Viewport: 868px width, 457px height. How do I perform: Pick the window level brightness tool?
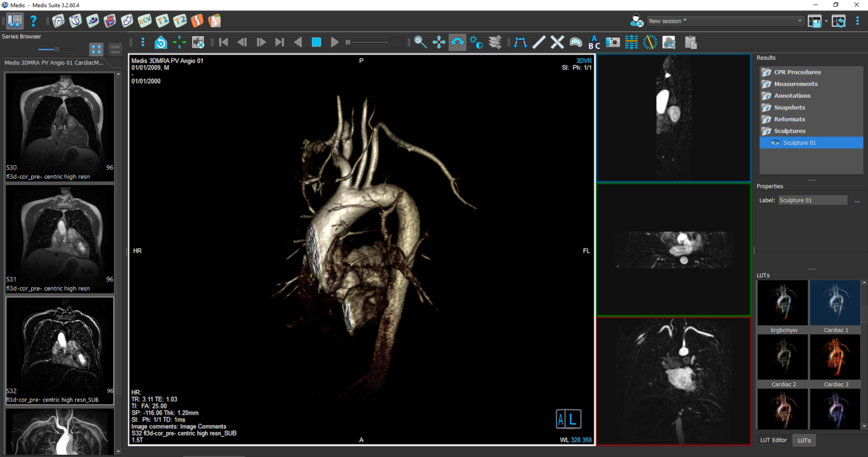pyautogui.click(x=476, y=42)
